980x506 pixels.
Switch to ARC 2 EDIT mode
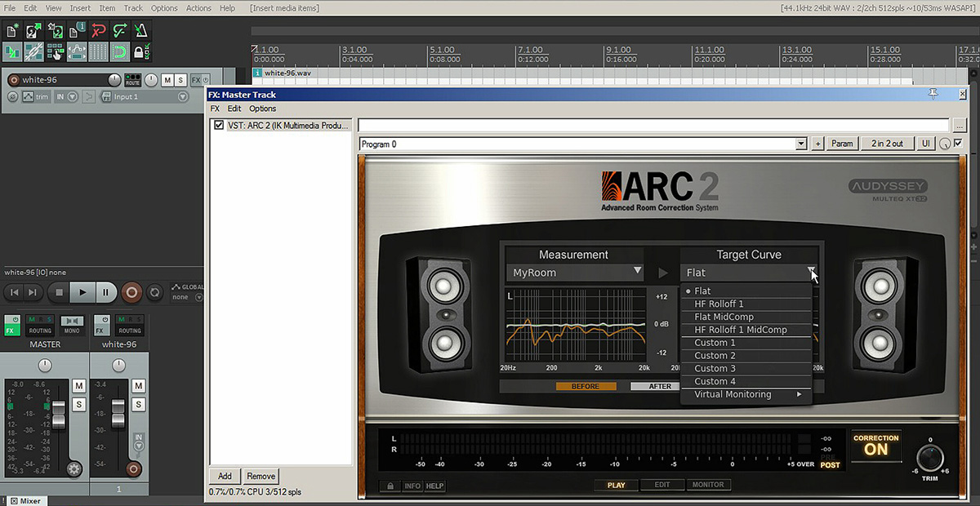tap(662, 485)
